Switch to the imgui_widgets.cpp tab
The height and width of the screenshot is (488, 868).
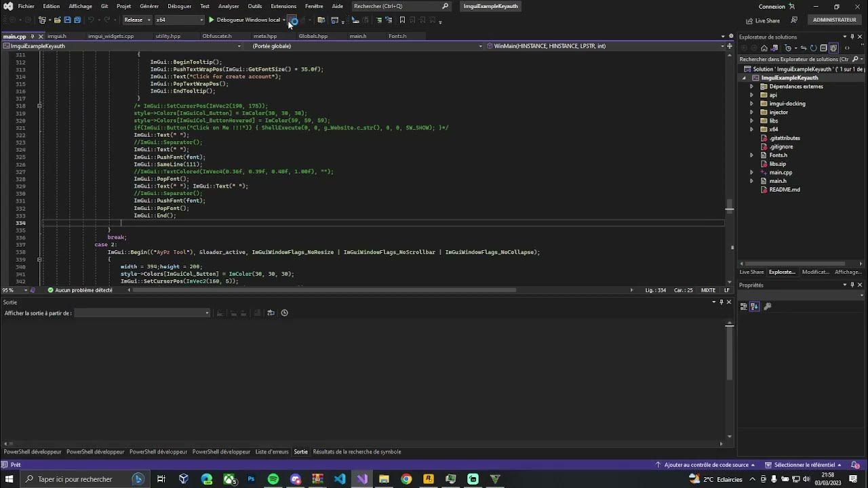click(x=111, y=36)
